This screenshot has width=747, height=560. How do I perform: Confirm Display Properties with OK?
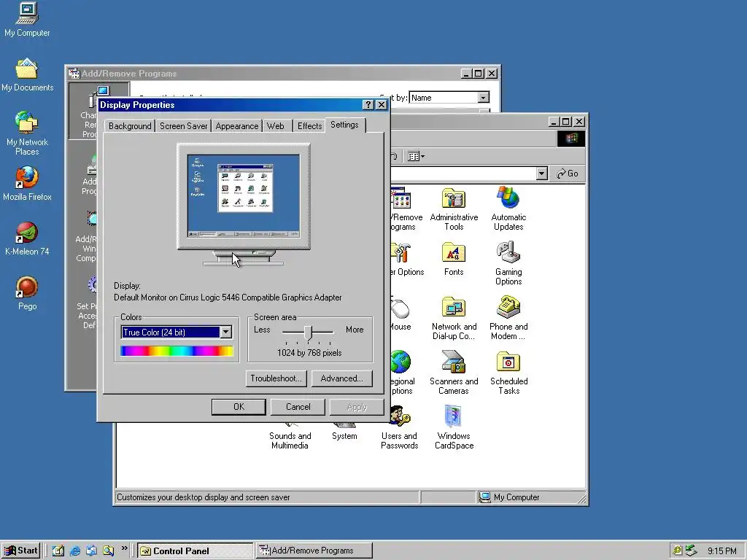239,407
